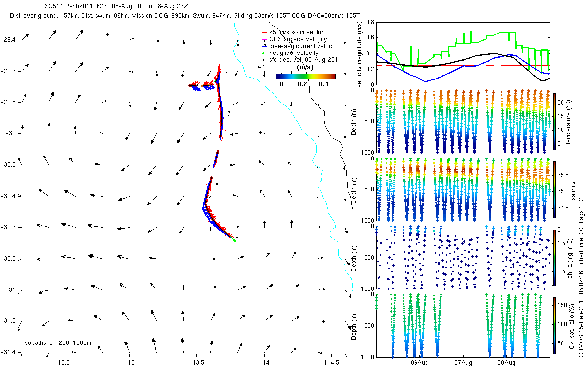Click the latitude tick label "-30.8"
The height and width of the screenshot is (368, 588).
[9, 259]
